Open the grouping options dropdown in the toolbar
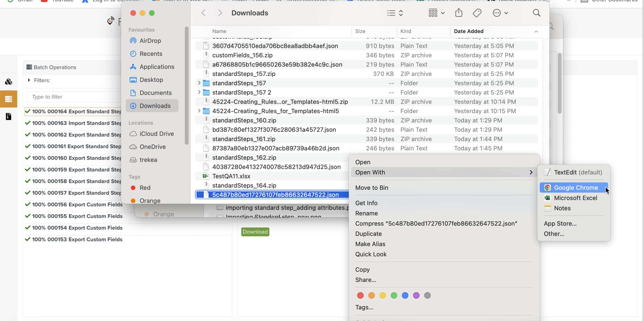The width and height of the screenshot is (644, 321). (x=436, y=13)
